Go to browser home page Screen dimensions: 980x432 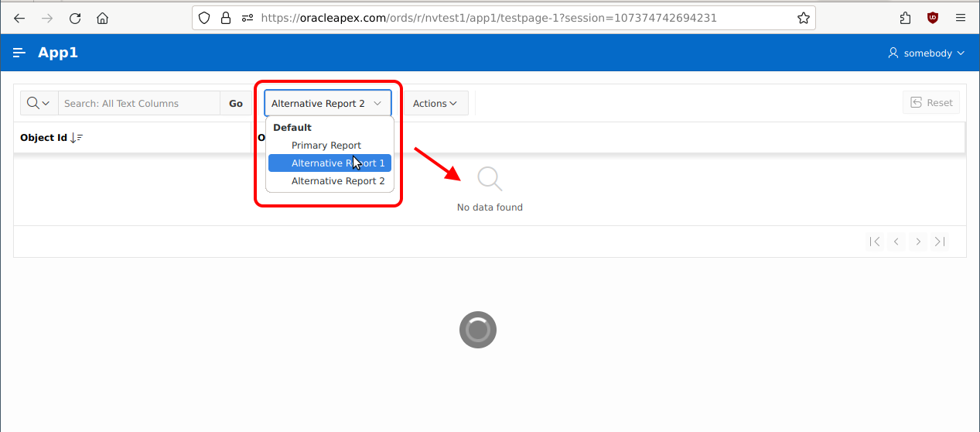pos(102,18)
